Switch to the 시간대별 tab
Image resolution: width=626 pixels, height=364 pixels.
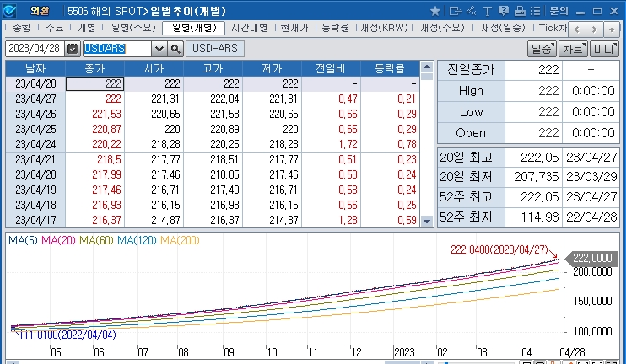(249, 28)
